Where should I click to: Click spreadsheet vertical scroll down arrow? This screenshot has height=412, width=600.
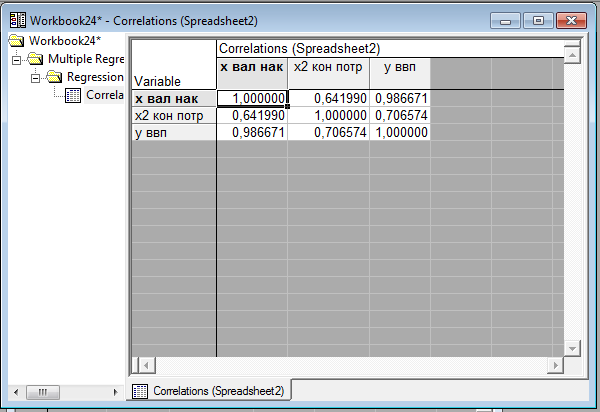(572, 348)
